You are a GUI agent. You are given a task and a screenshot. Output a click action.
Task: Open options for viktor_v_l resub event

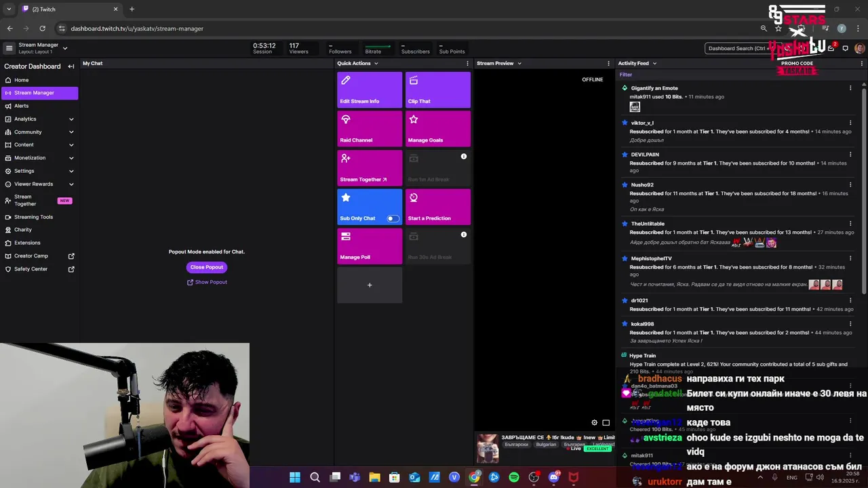(x=850, y=123)
